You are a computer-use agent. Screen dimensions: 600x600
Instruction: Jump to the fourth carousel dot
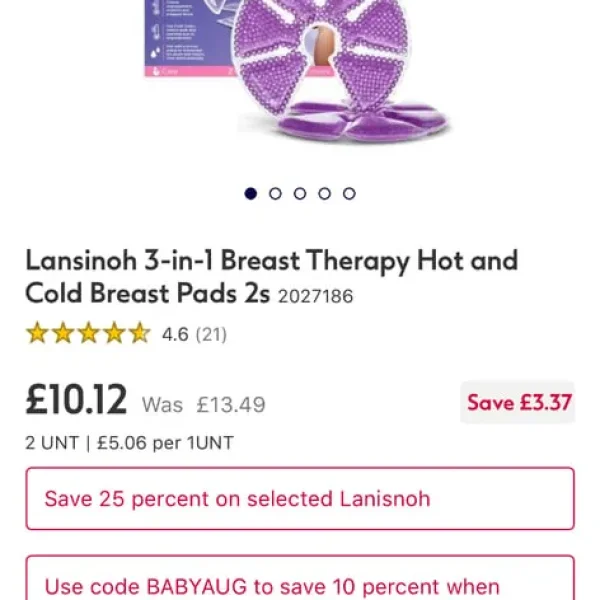[x=324, y=194]
